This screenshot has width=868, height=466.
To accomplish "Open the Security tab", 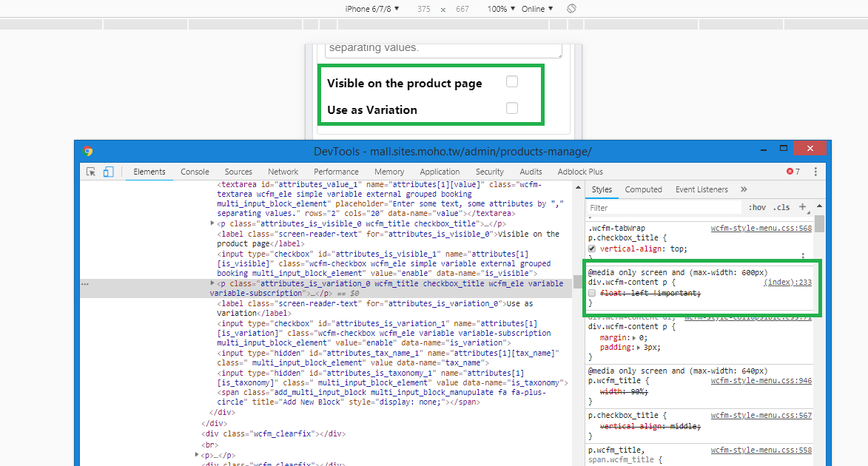I will (489, 172).
